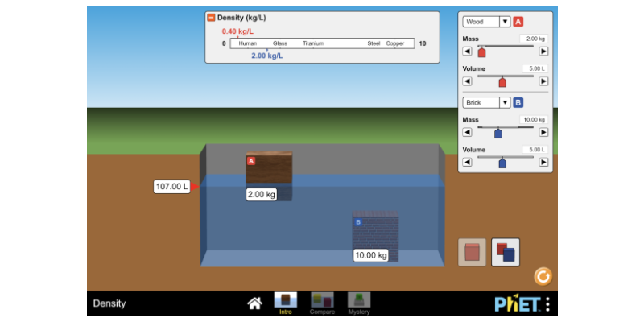This screenshot has width=644, height=322.
Task: Click the right arrow for block A mass
Action: click(x=543, y=51)
